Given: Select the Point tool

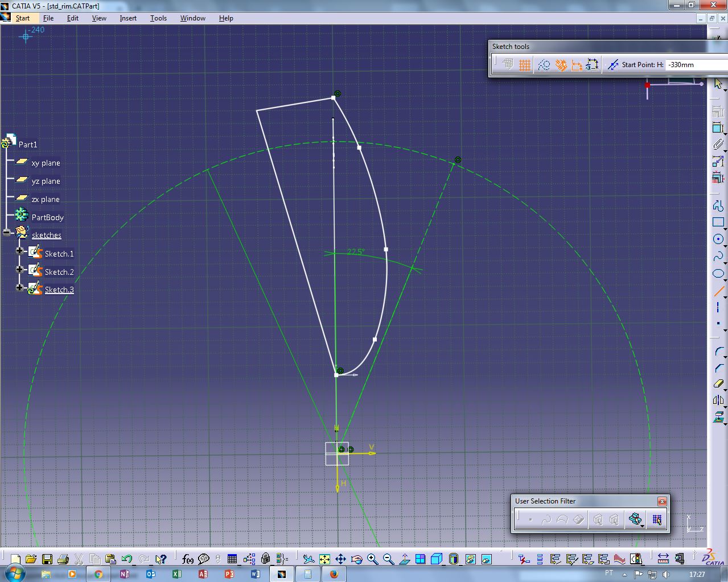Looking at the screenshot, I should 718,324.
